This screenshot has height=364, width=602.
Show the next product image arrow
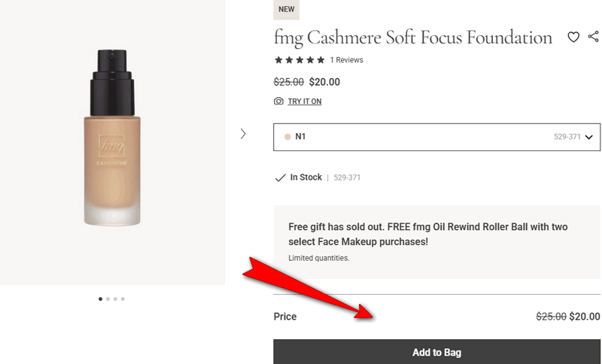click(x=243, y=134)
